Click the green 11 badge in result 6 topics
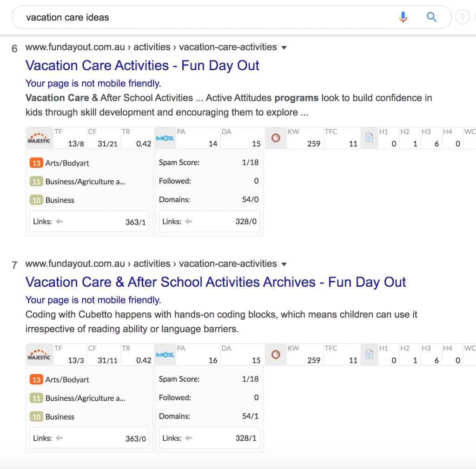This screenshot has width=476, height=469. 36,182
